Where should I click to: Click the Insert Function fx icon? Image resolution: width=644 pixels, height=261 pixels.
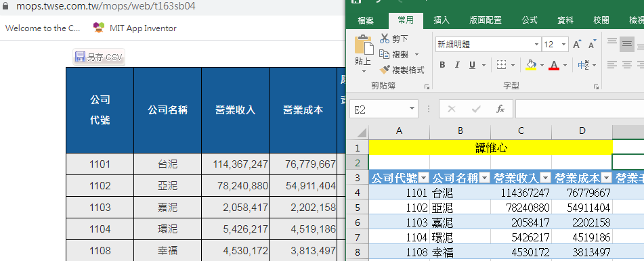[x=500, y=109]
